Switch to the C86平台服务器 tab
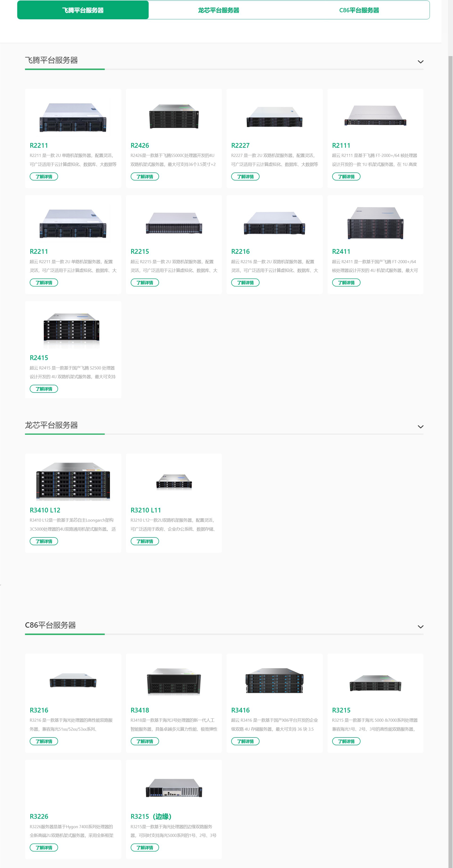Screen dimensions: 453x868 point(359,10)
